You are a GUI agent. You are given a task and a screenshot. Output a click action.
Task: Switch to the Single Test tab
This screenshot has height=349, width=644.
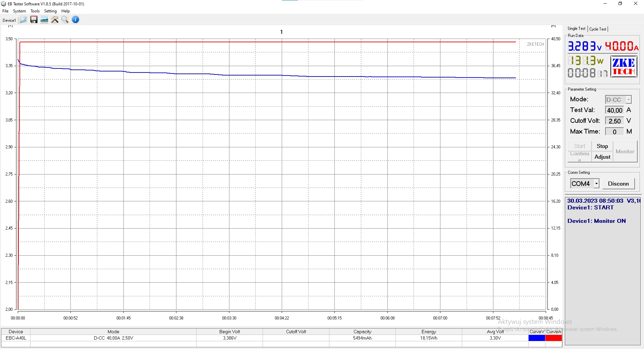pyautogui.click(x=576, y=29)
